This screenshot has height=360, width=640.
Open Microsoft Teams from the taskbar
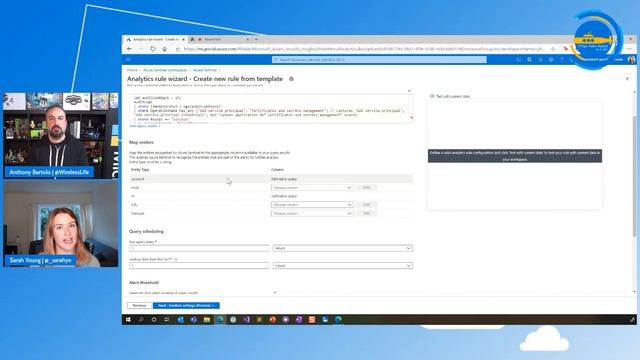click(x=193, y=320)
